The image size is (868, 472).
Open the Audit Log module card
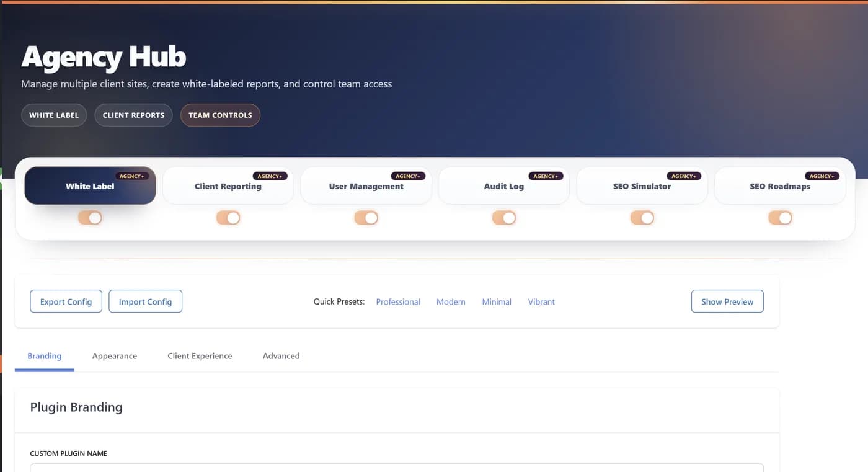pyautogui.click(x=504, y=185)
